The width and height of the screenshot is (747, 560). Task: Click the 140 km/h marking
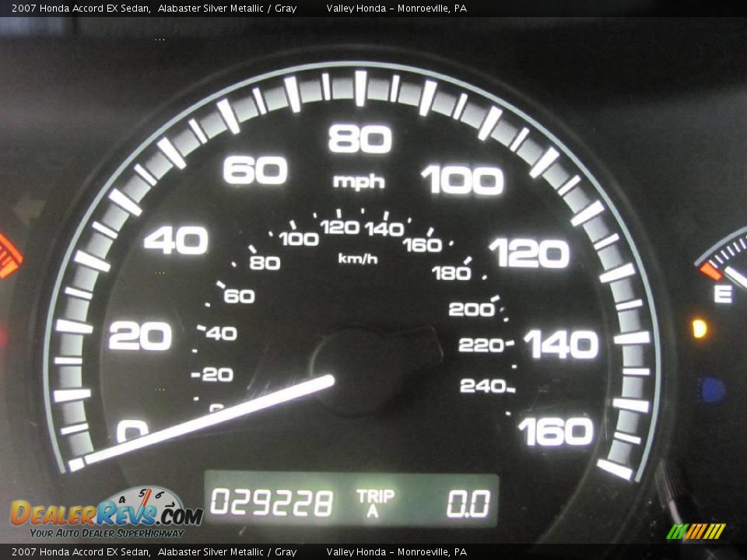click(x=385, y=229)
